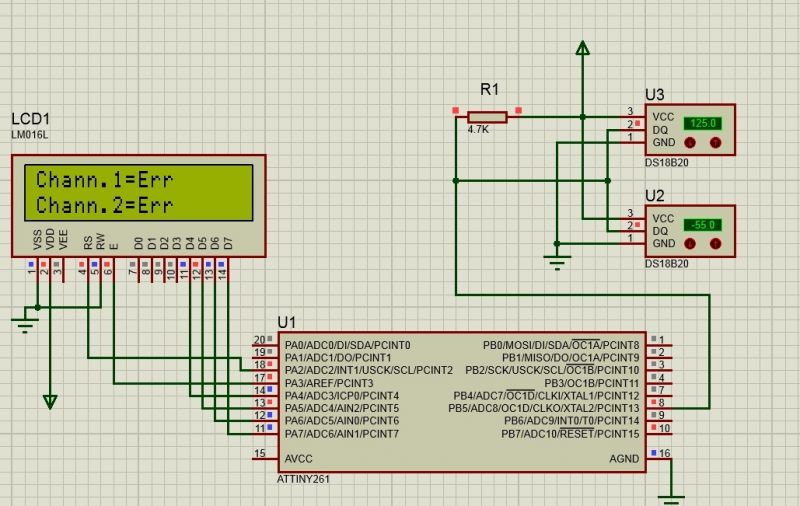The width and height of the screenshot is (800, 506).
Task: Click the downward arrow terminal below the LCD
Action: pyautogui.click(x=50, y=401)
